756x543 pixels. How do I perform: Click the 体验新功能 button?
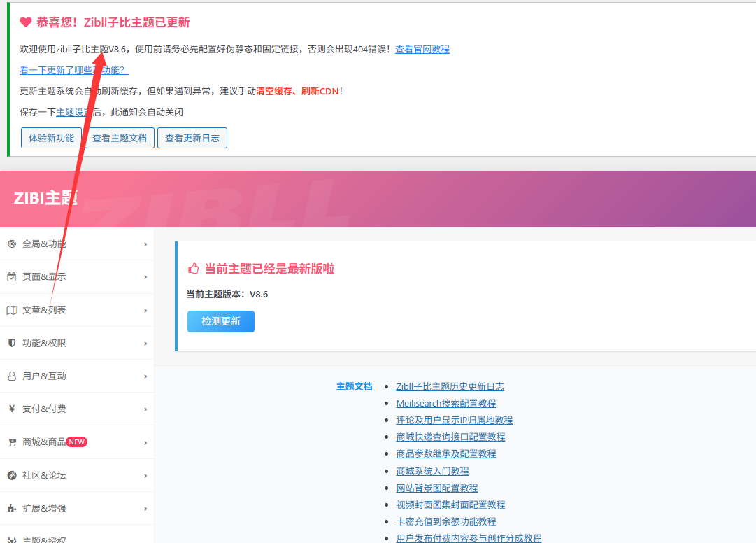51,138
